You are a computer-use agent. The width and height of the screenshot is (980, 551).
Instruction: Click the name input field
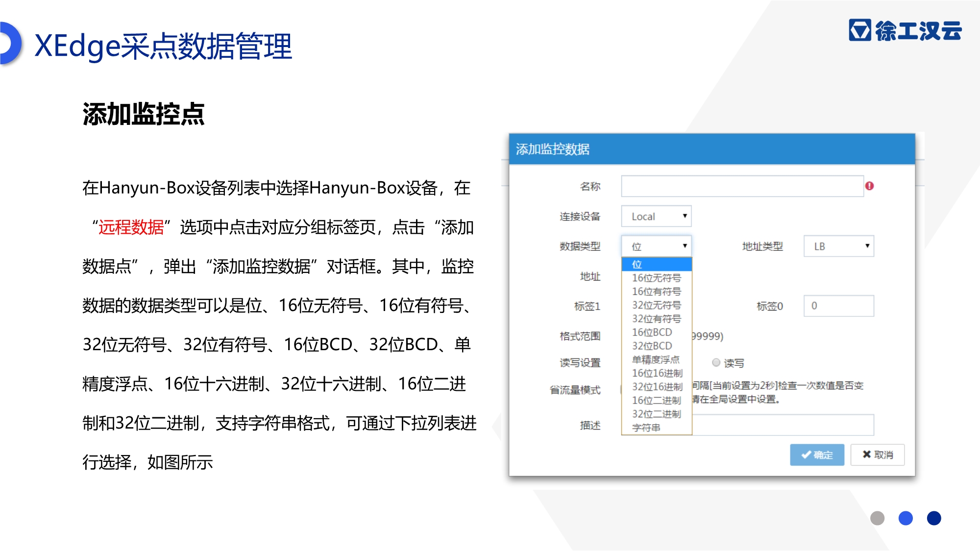742,186
